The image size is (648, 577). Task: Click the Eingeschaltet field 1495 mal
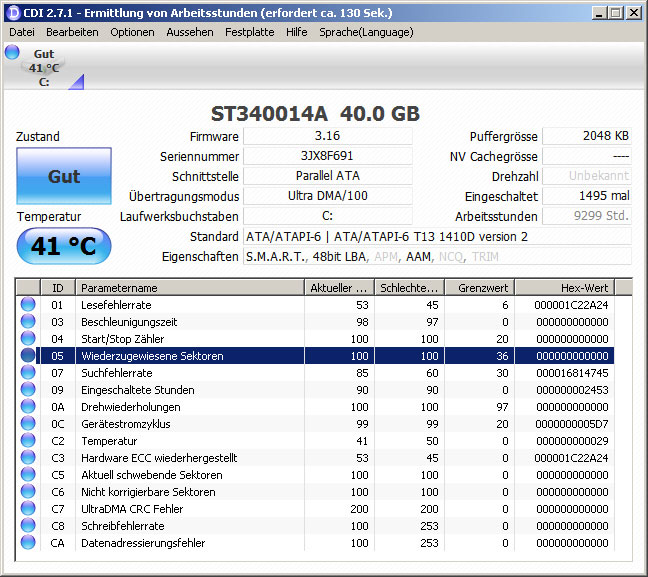587,196
